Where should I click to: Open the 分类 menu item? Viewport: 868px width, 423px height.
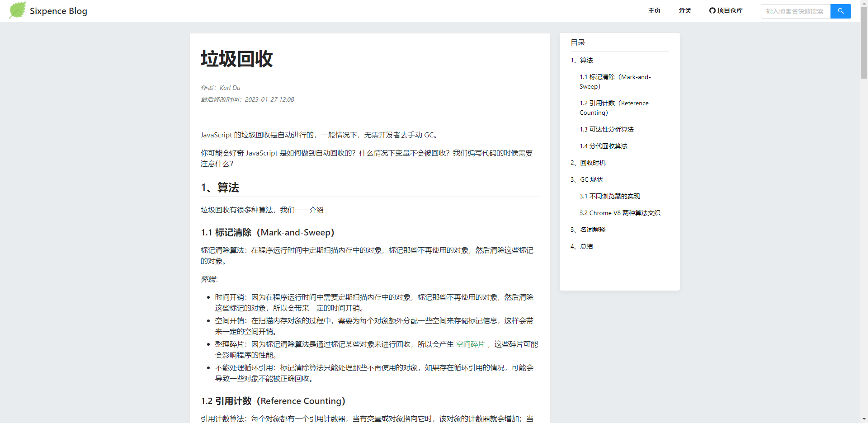(685, 10)
